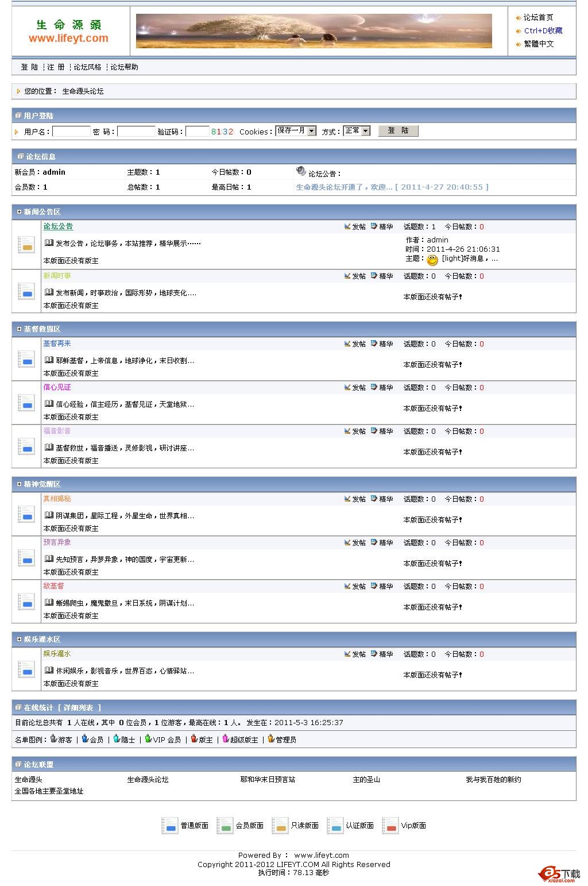Image resolution: width=588 pixels, height=886 pixels.
Task: Click the 普通版面 legend icon at the bottom
Action: [170, 826]
